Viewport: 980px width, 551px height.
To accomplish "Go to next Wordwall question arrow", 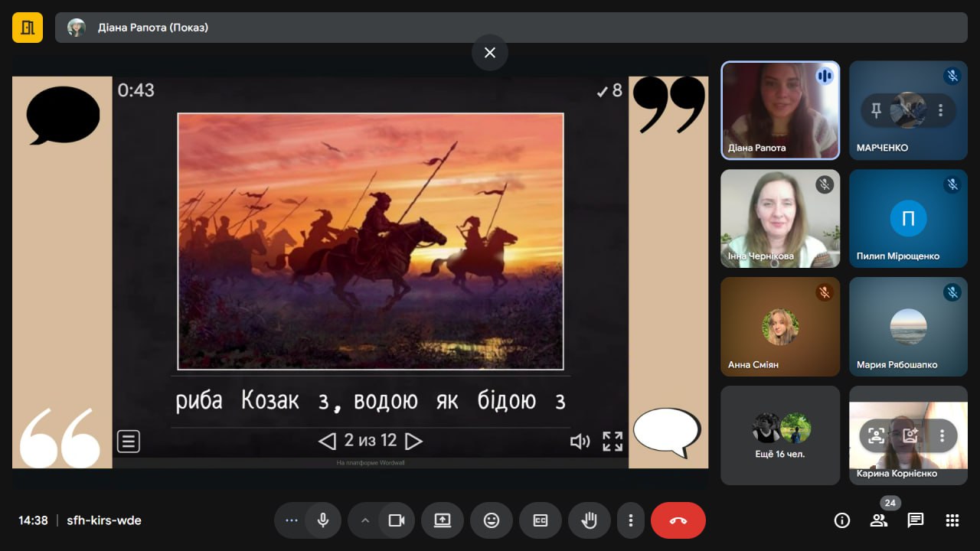I will click(x=414, y=441).
